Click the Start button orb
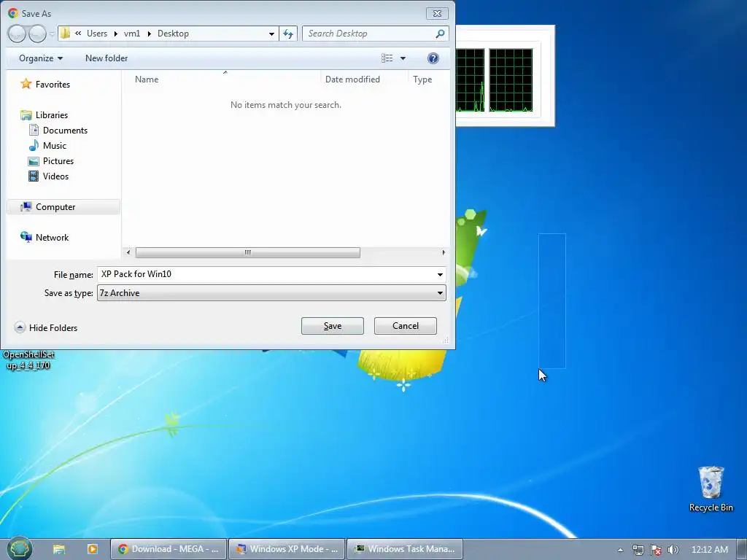The image size is (747, 560). [x=20, y=548]
